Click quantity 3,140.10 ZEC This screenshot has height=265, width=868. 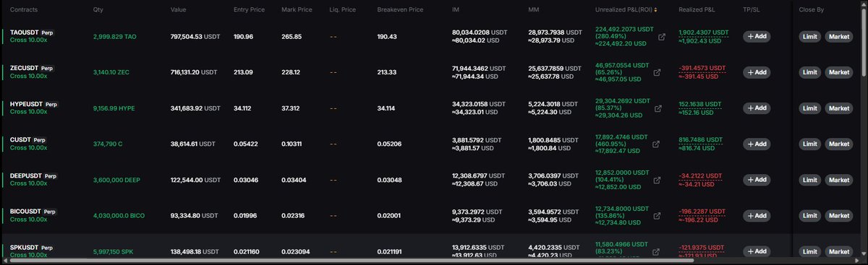[x=111, y=72]
